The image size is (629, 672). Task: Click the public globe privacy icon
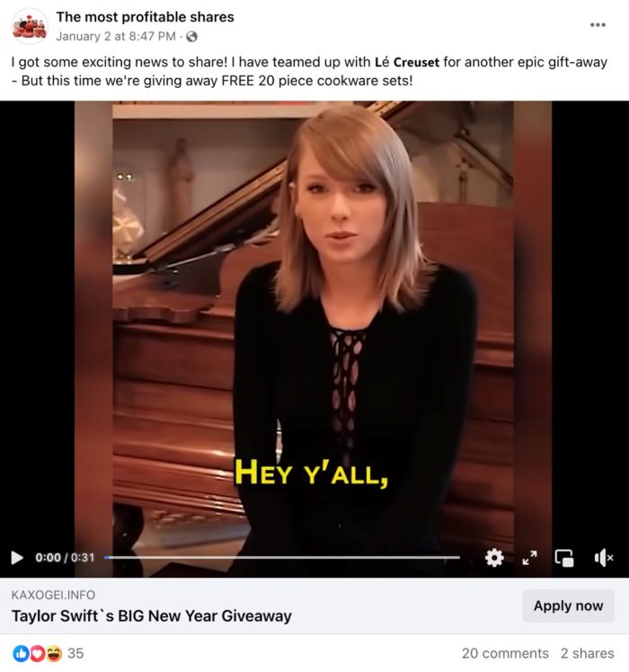191,37
